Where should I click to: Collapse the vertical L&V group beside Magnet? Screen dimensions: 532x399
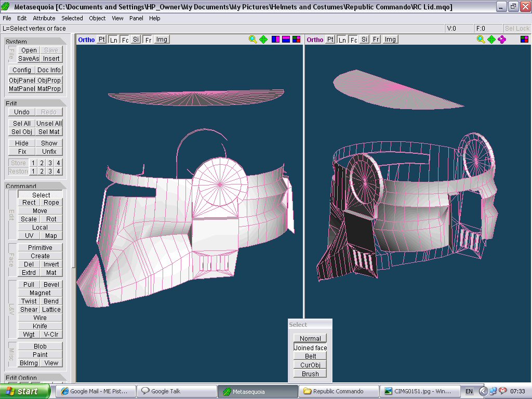11,309
